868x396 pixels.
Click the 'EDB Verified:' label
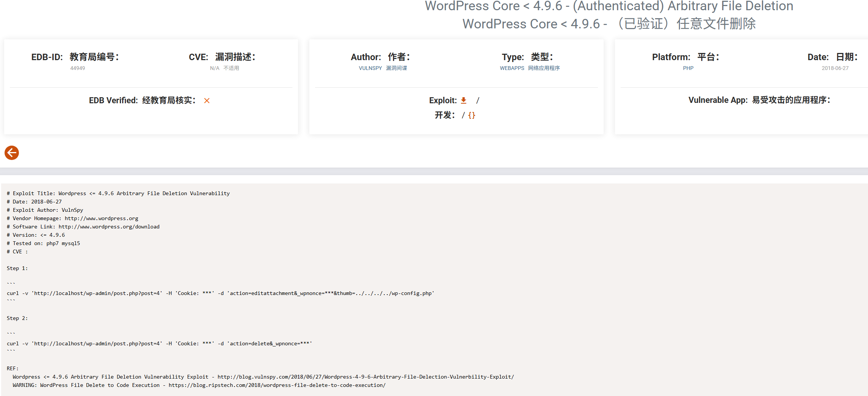(113, 100)
